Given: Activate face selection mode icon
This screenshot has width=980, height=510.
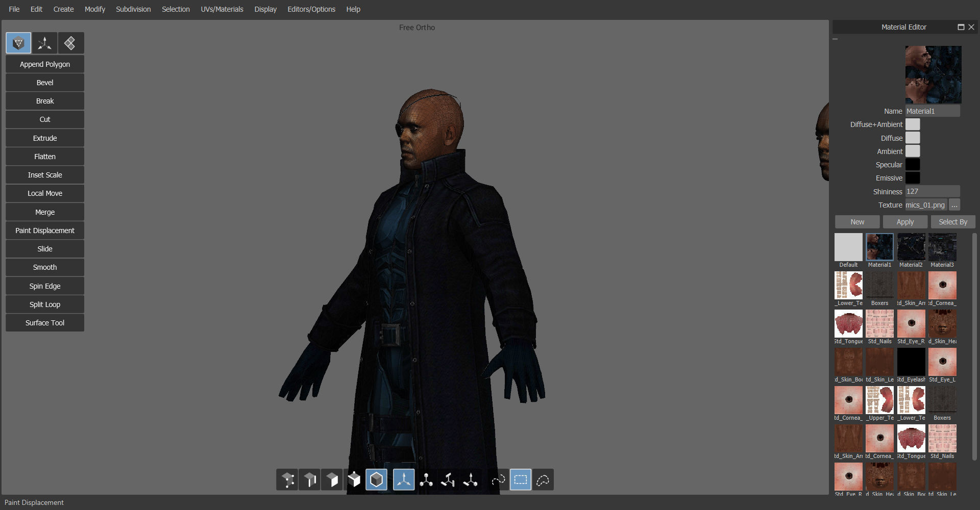Looking at the screenshot, I should (x=332, y=480).
